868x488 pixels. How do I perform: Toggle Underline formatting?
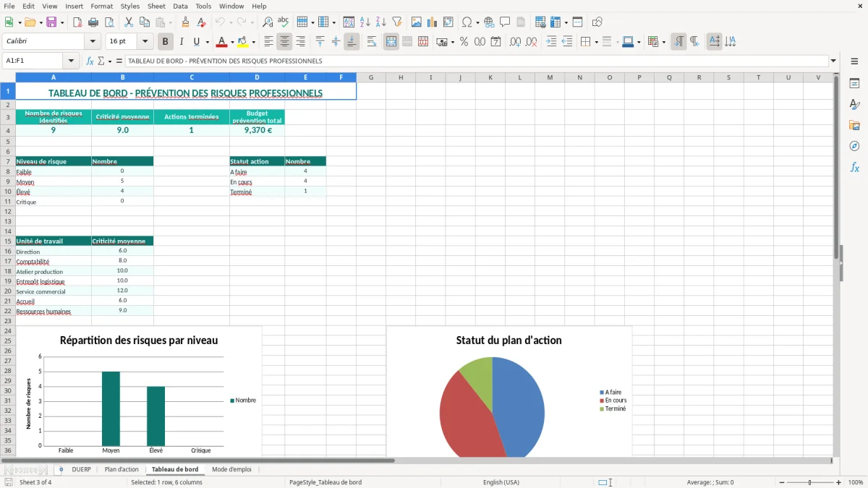[x=196, y=42]
